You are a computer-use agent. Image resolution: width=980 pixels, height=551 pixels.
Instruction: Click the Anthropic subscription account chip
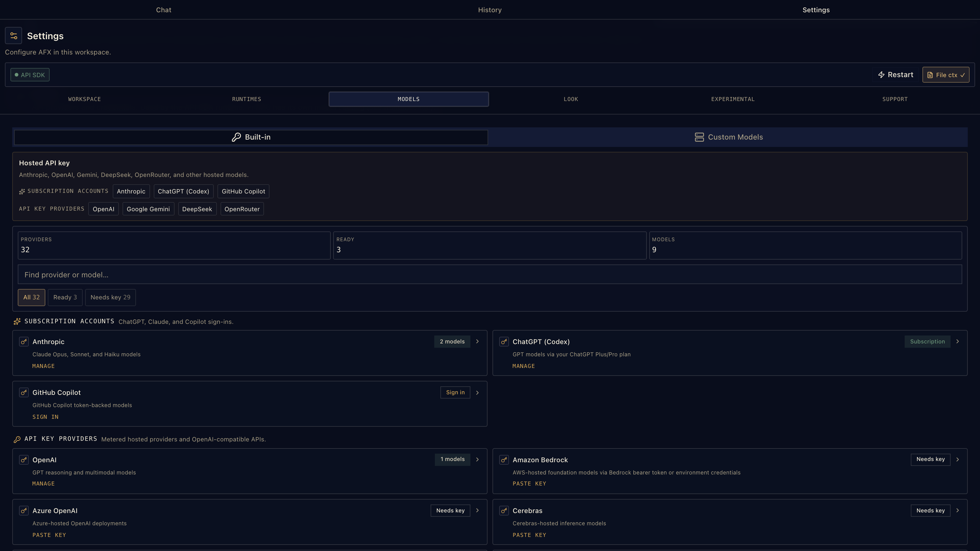[x=131, y=191]
